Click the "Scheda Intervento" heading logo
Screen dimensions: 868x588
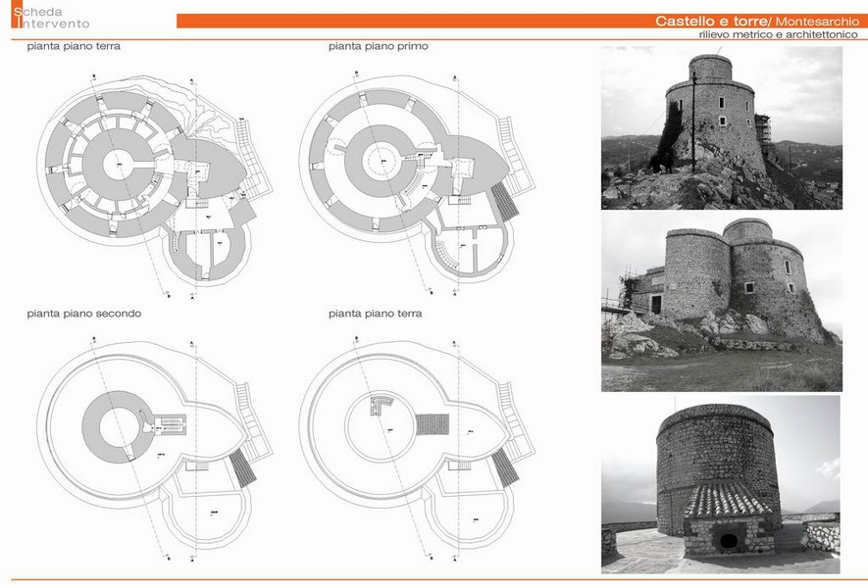click(50, 15)
